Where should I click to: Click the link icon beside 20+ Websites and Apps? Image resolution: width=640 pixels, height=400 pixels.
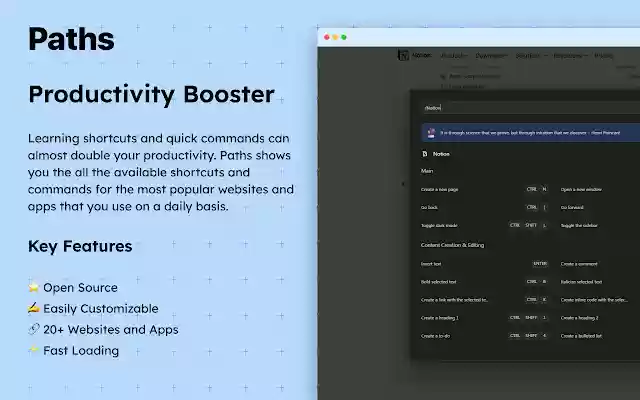tap(33, 329)
